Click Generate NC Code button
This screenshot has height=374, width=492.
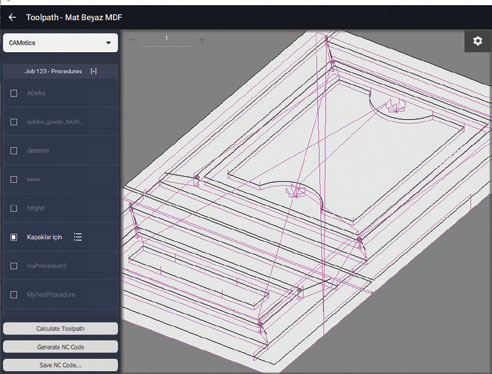click(x=60, y=347)
